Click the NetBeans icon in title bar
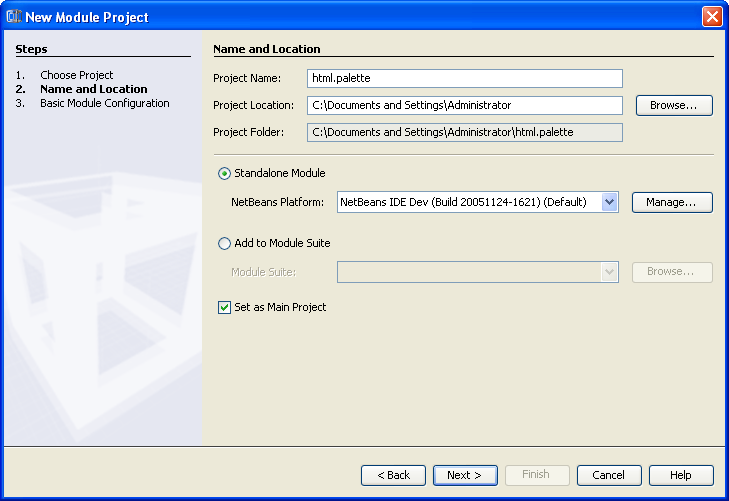The width and height of the screenshot is (729, 501). point(14,16)
